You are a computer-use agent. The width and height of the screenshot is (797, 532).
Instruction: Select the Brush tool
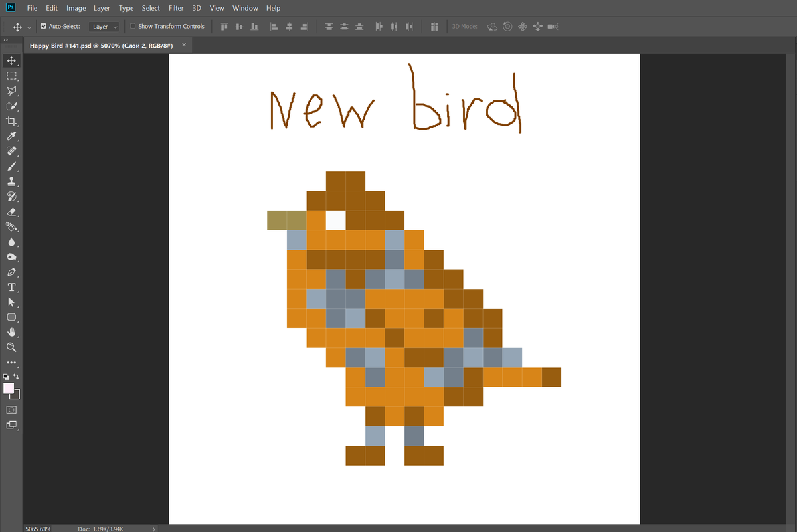[x=11, y=167]
